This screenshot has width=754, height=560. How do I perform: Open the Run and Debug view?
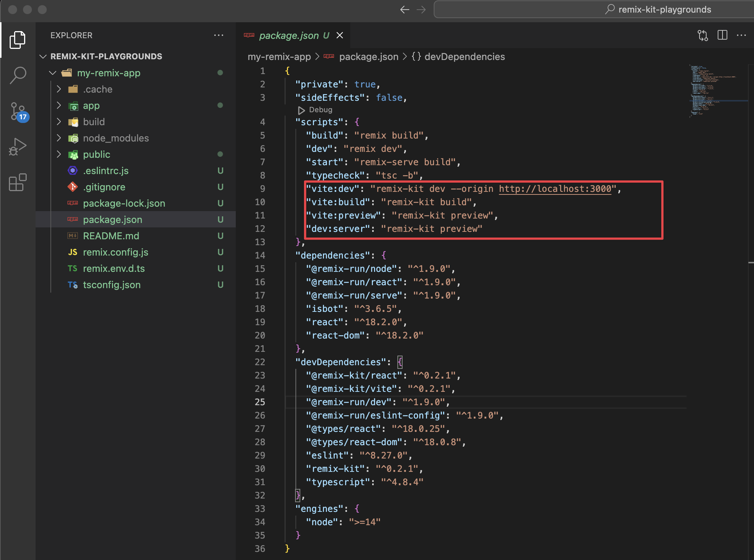(x=17, y=147)
